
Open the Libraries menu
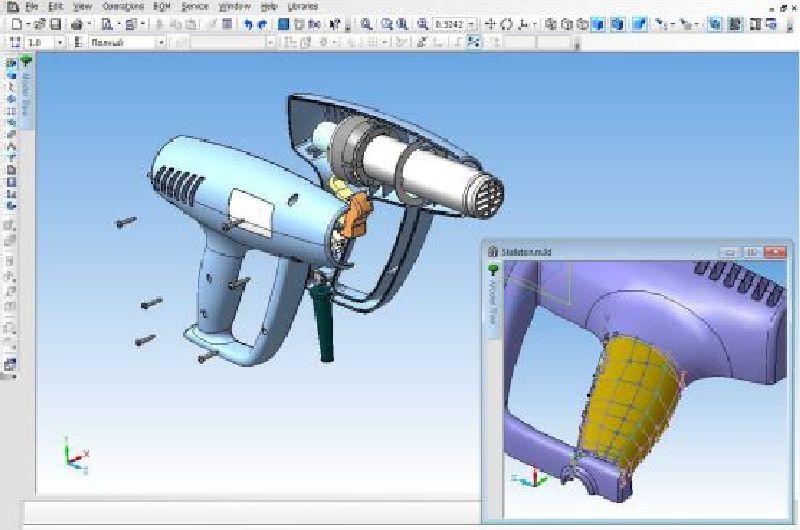tap(303, 7)
